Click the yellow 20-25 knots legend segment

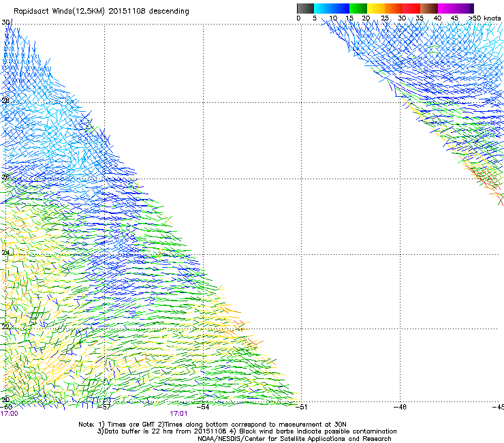(376, 8)
